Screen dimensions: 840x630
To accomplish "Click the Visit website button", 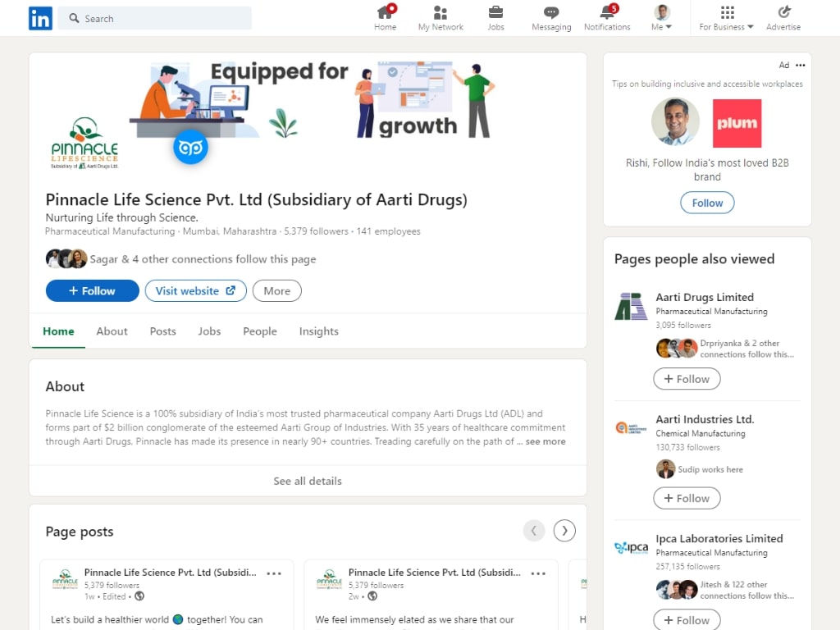I will [x=195, y=290].
